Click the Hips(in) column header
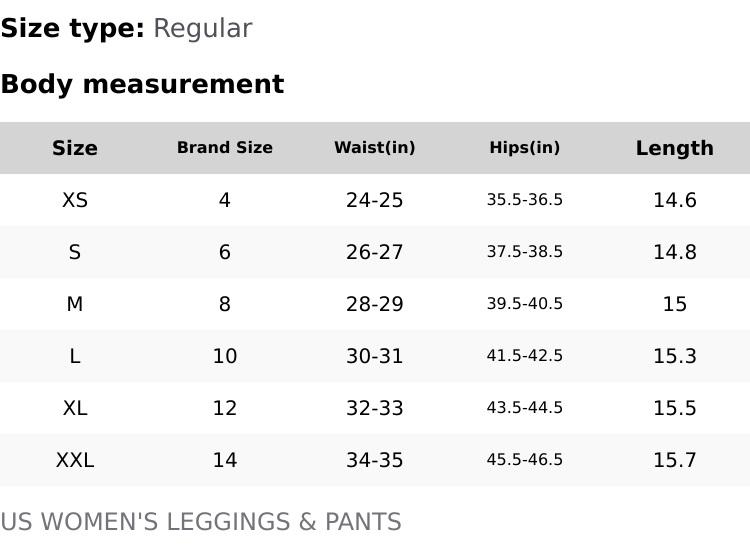The image size is (750, 558). pos(525,148)
